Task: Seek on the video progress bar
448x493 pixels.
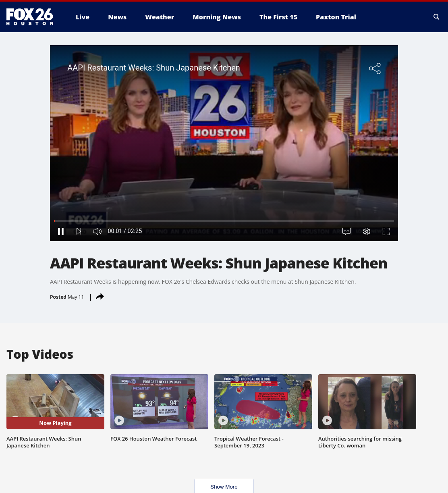Action: pos(224,220)
